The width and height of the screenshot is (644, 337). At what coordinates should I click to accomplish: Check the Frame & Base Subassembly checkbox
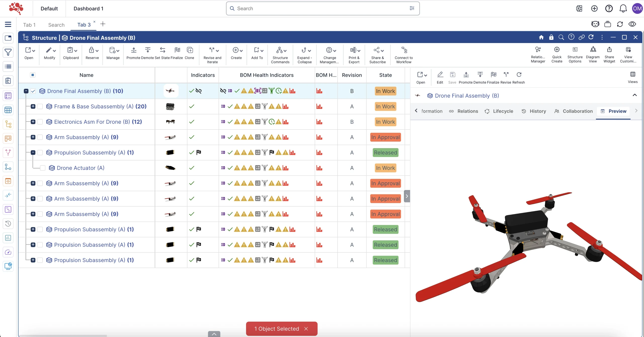tap(40, 106)
